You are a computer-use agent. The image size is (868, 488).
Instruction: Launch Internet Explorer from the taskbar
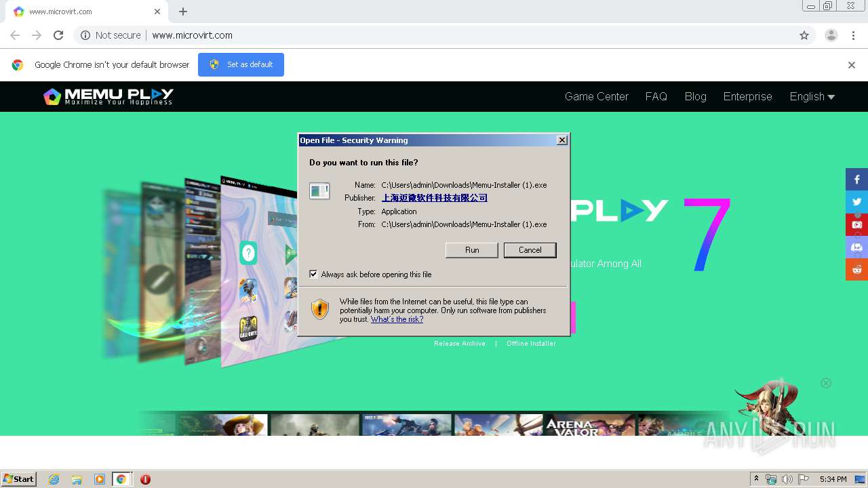tap(54, 479)
